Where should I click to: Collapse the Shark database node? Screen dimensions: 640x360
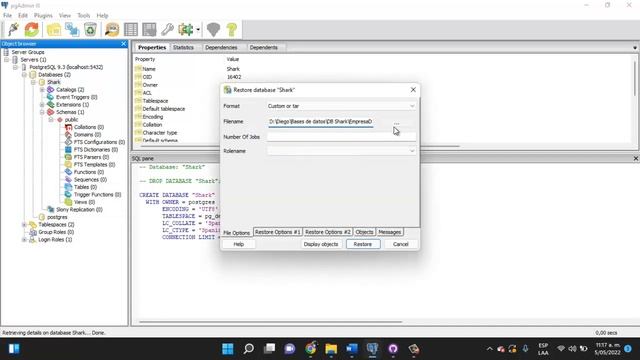pos(33,82)
